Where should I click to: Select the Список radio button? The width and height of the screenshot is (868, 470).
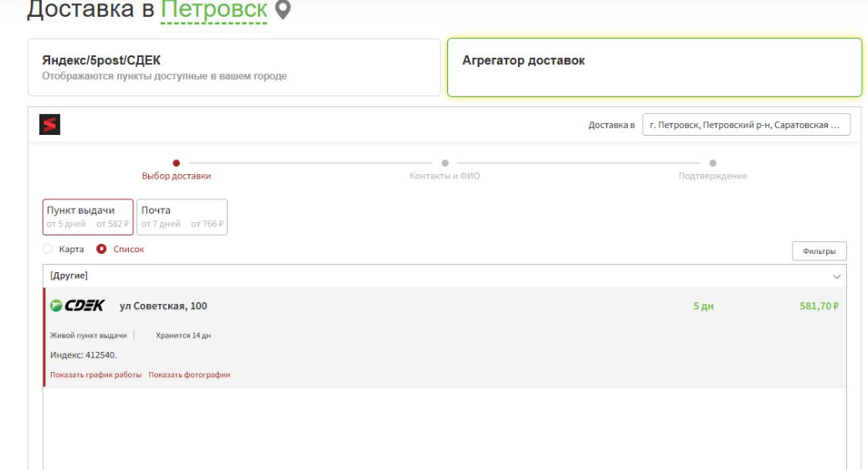click(101, 249)
